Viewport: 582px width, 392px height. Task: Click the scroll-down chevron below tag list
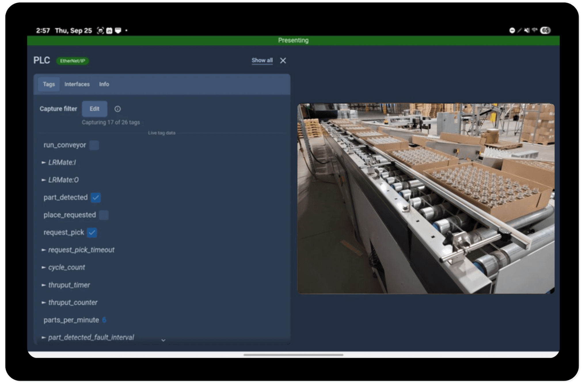pyautogui.click(x=163, y=340)
